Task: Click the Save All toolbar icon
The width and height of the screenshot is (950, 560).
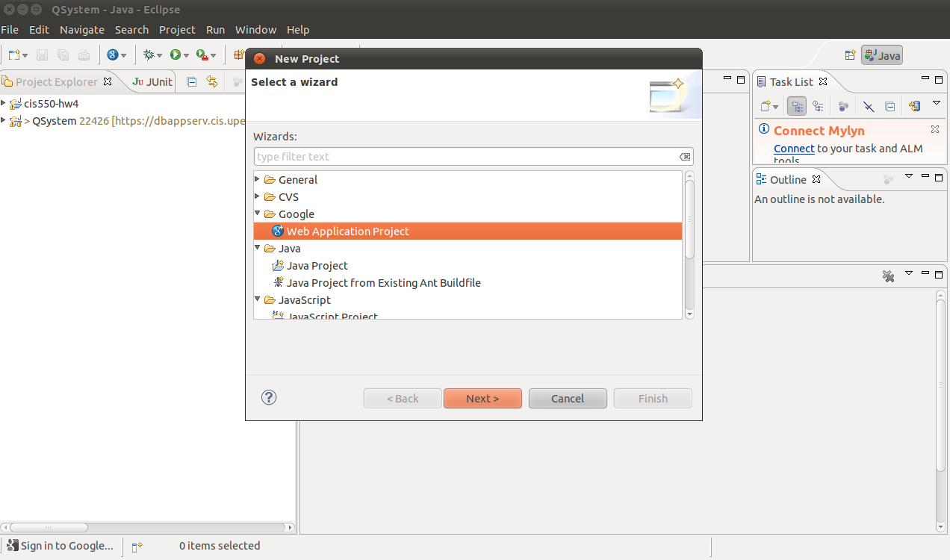Action: click(63, 55)
